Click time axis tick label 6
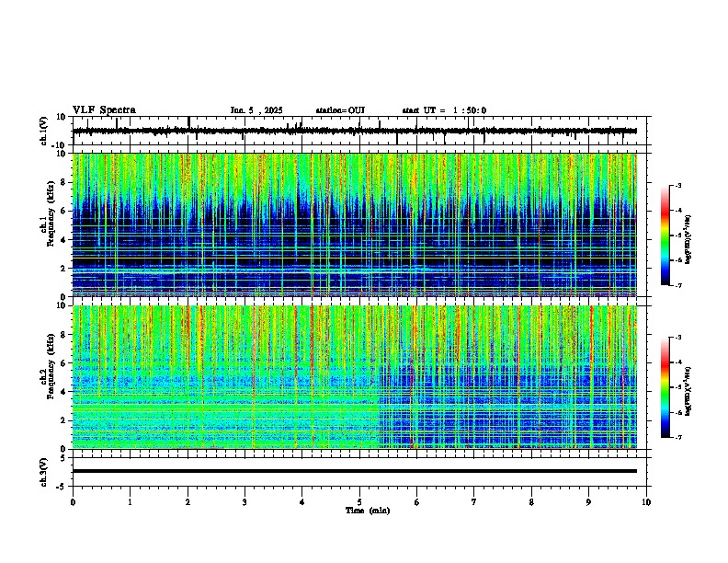The height and width of the screenshot is (563, 728). [x=417, y=502]
